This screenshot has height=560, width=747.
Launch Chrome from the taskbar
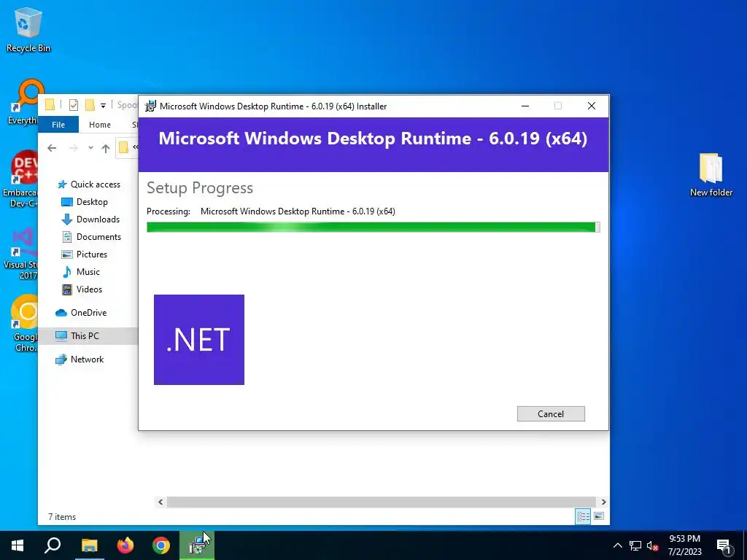click(161, 545)
